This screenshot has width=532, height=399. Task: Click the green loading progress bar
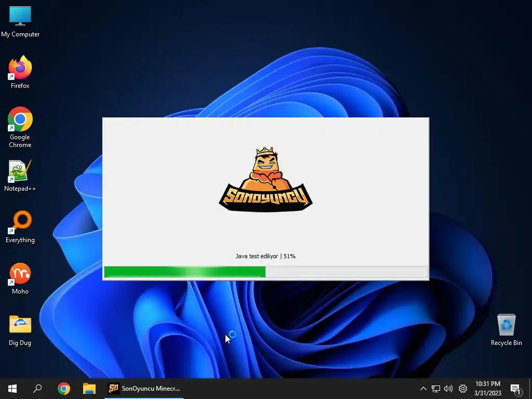266,272
